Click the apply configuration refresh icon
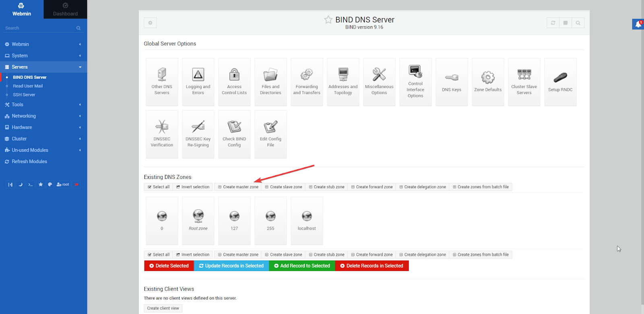 [x=553, y=23]
